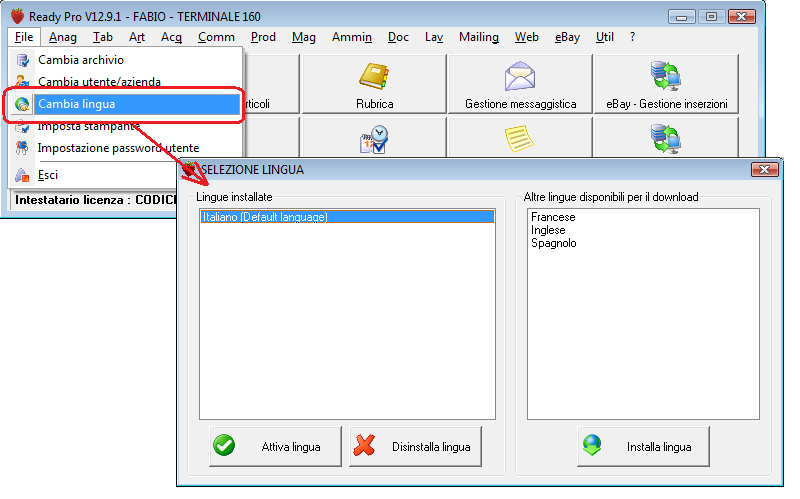This screenshot has width=800, height=499.
Task: Open Gestione messaggistica envelope button
Action: pos(520,84)
